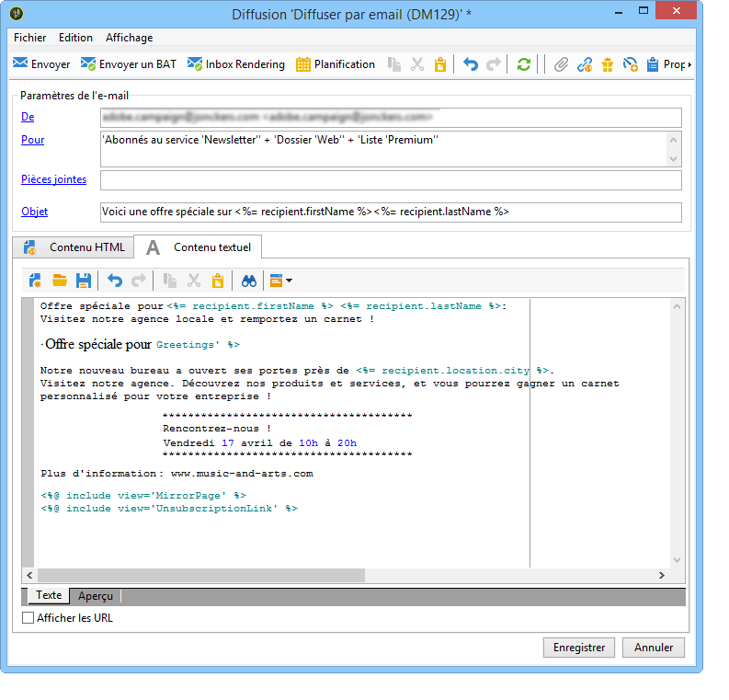This screenshot has height=700, width=729.
Task: Enable the Afficher les URL checkbox
Action: tap(28, 618)
